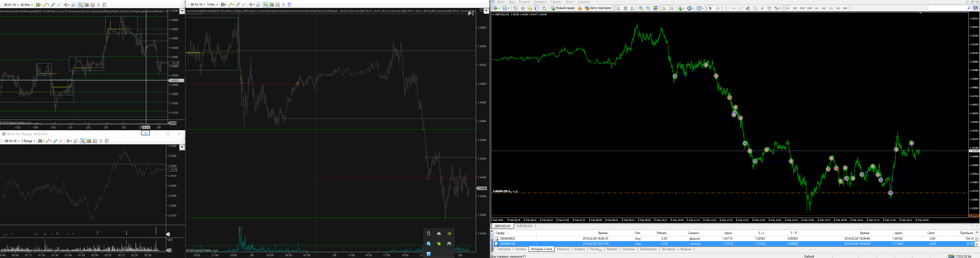Switch the timeframe to H1
This screenshot has height=258, width=980.
pos(817,8)
